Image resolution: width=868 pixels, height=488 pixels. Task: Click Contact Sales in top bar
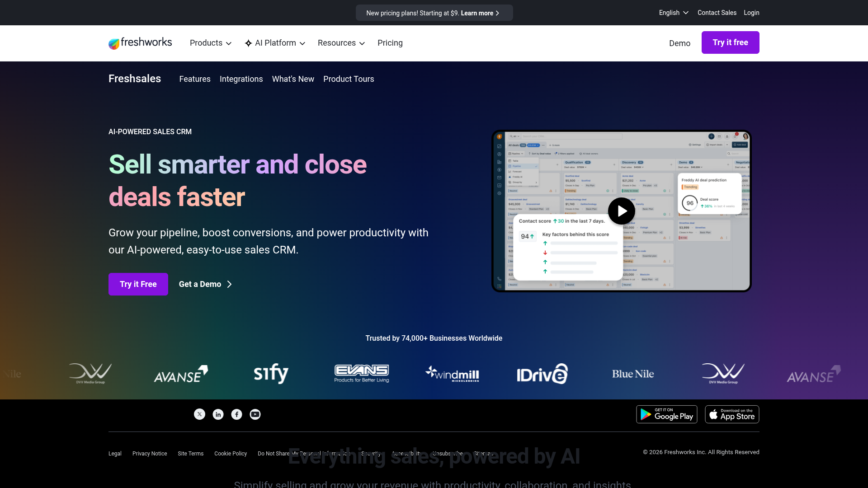click(x=717, y=13)
